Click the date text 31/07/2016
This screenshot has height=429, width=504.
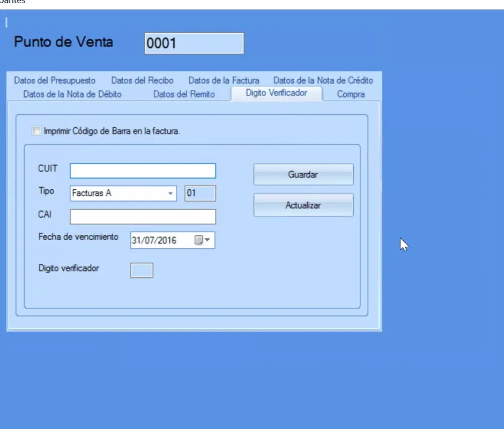coord(154,241)
